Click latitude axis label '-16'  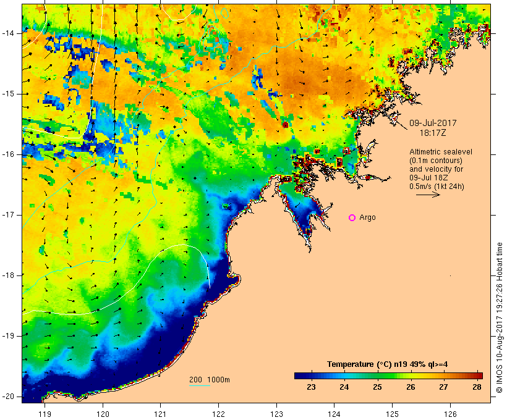[x=8, y=154]
